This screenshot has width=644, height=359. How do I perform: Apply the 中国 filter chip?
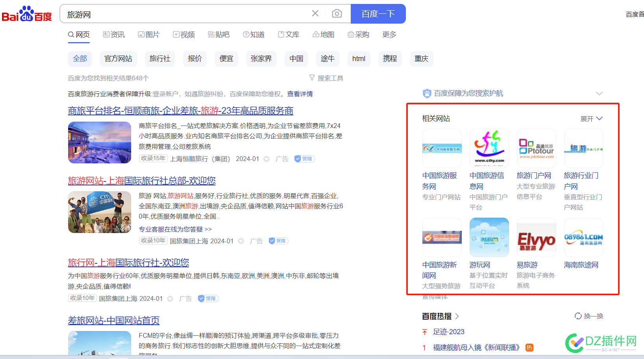[296, 59]
